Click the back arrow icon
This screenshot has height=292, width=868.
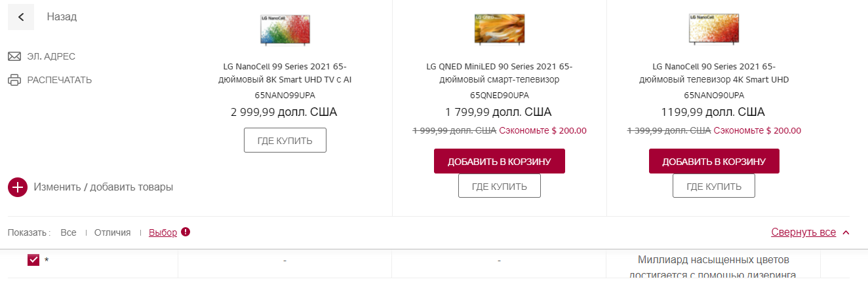pos(21,17)
